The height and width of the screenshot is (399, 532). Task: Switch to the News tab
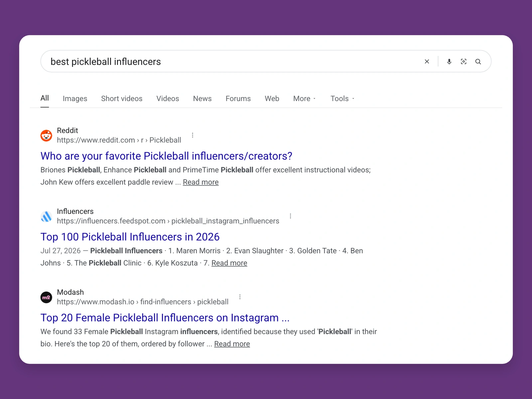click(202, 98)
